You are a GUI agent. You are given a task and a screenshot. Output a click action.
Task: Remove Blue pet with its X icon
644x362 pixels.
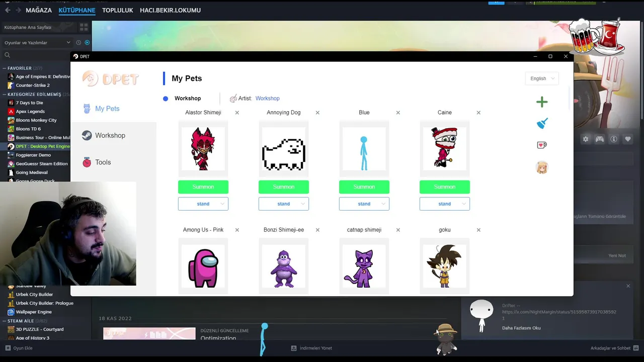(398, 113)
